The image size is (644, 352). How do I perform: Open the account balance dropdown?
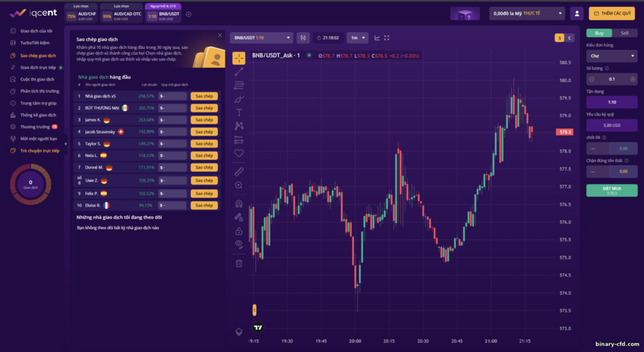[x=527, y=13]
